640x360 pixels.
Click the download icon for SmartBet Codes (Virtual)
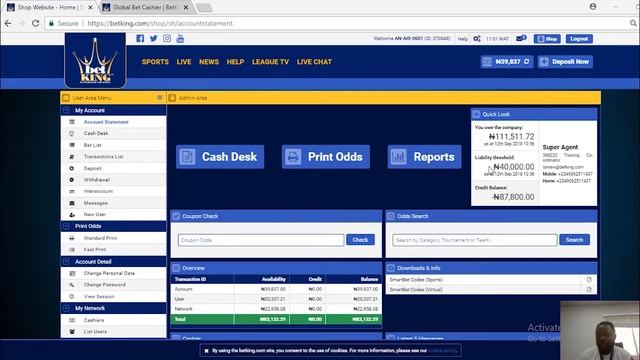click(x=589, y=289)
